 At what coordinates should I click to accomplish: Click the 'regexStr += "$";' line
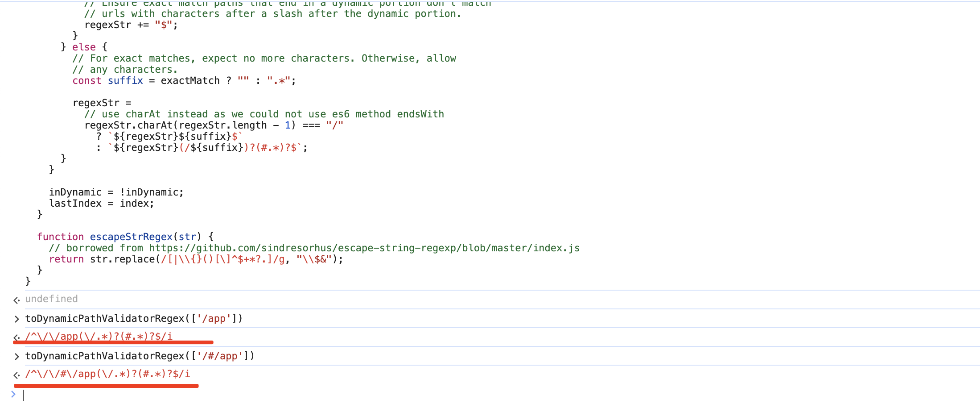coord(131,25)
